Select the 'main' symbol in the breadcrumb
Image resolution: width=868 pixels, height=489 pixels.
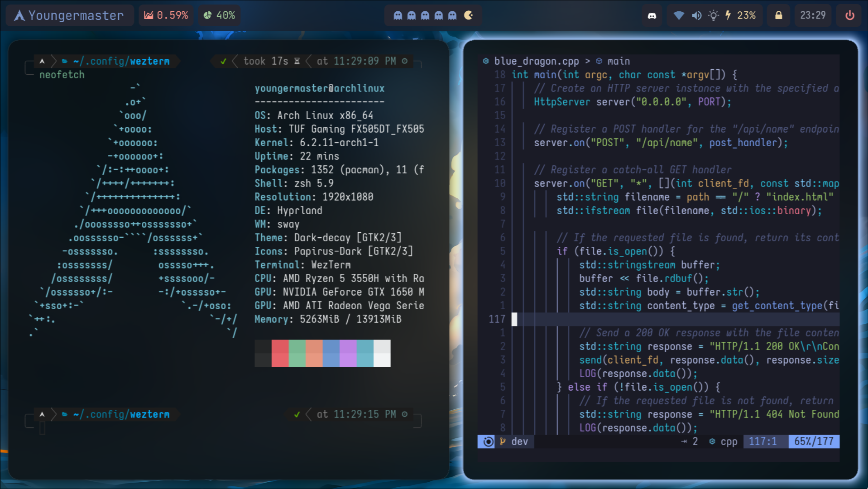pos(619,61)
